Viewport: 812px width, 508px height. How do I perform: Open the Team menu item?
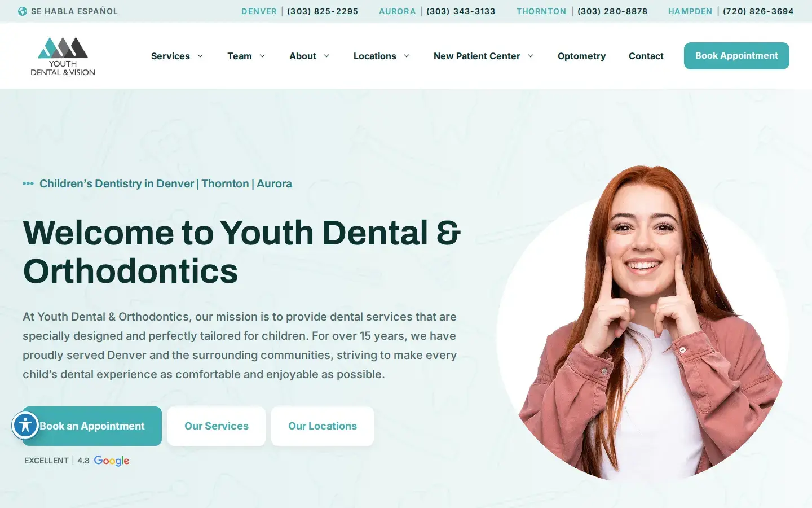[240, 56]
